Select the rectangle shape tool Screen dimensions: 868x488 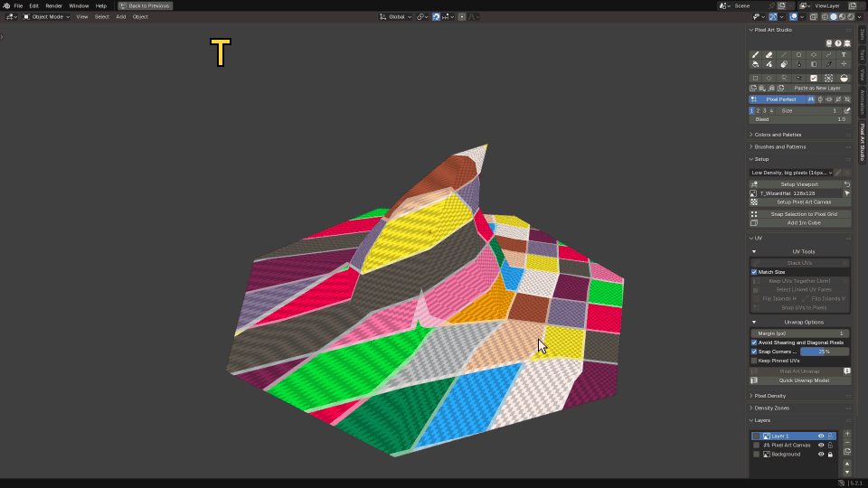(798, 55)
